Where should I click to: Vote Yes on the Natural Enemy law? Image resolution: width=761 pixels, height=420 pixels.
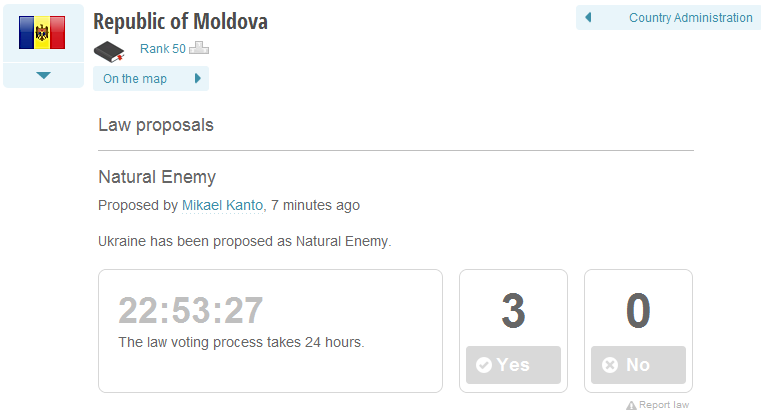pyautogui.click(x=513, y=365)
